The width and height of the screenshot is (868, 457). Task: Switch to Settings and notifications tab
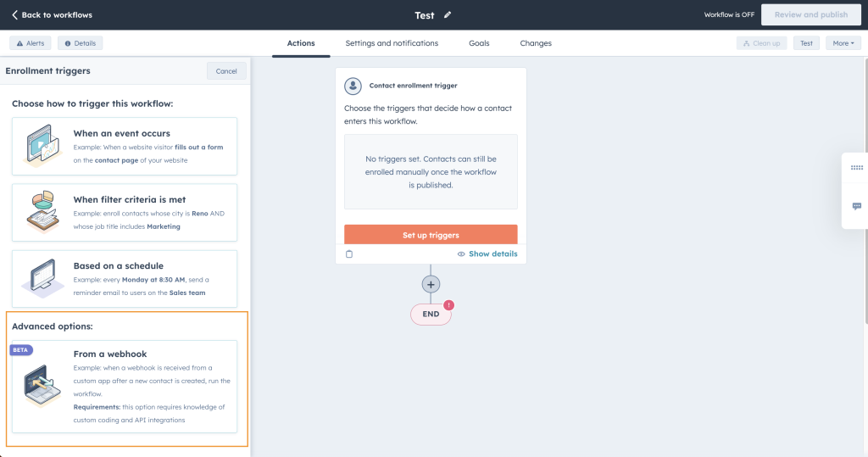click(x=392, y=43)
